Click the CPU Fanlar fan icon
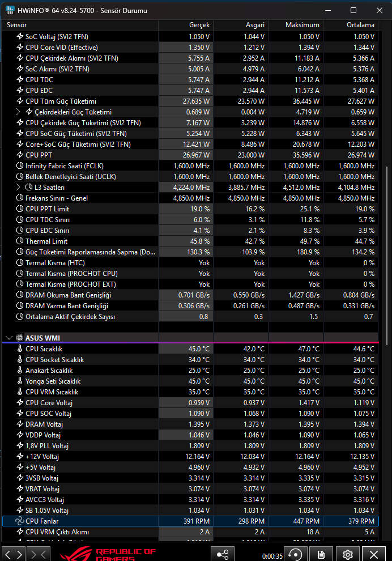Screen dimensions: 392x561 [19, 521]
